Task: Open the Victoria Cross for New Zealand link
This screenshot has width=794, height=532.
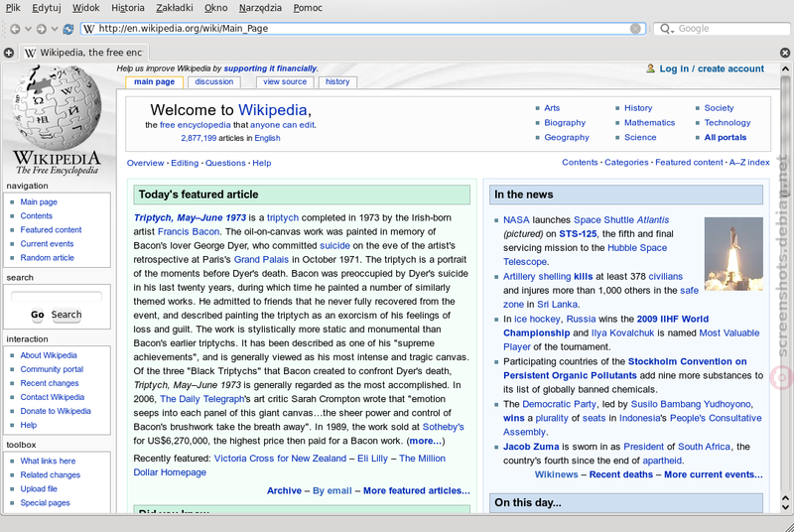Action: click(x=280, y=459)
